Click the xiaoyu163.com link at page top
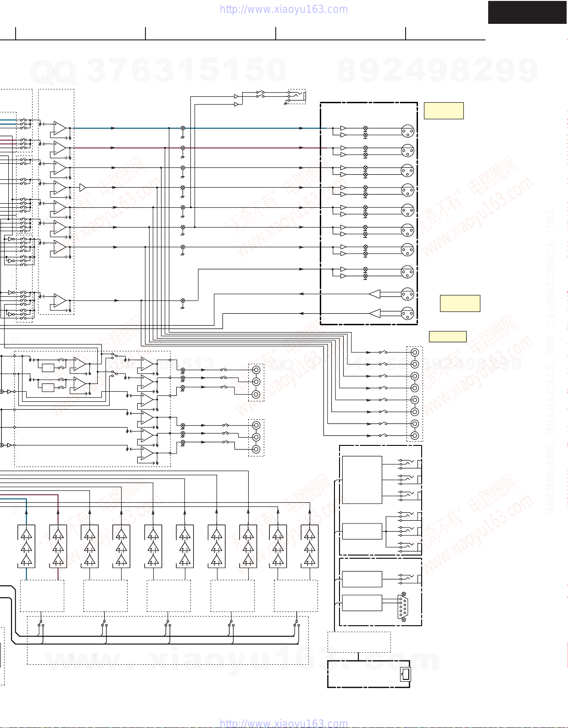 coord(284,9)
